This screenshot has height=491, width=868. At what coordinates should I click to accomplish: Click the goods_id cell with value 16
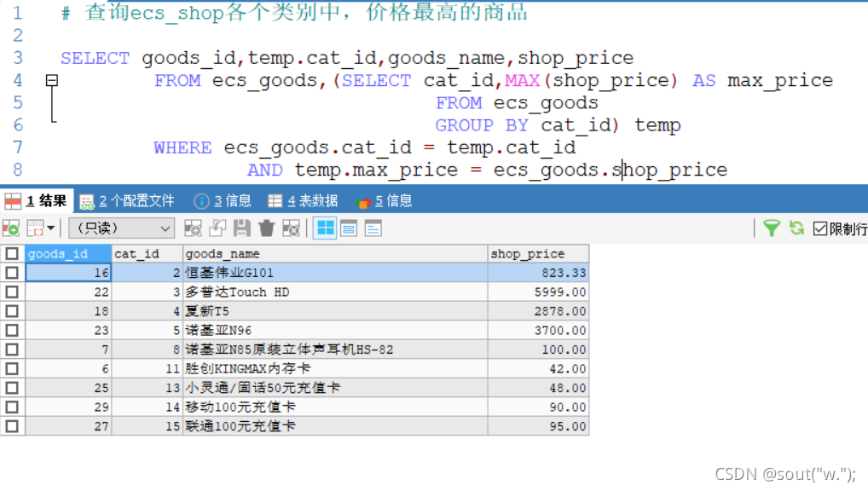coord(68,273)
